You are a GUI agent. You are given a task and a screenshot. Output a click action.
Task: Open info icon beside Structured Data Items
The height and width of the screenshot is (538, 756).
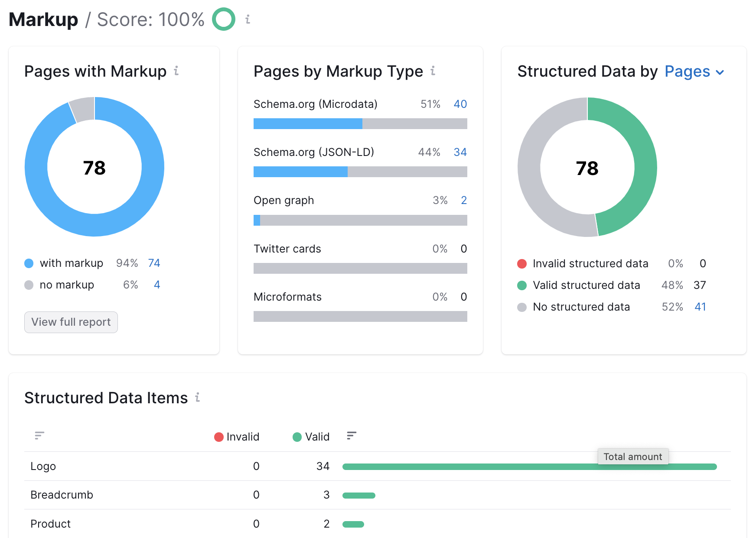197,397
